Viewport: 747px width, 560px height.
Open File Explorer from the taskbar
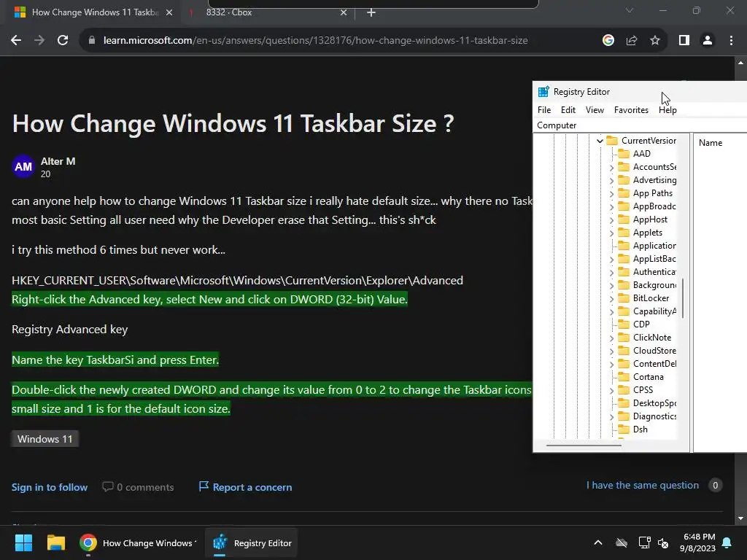click(x=55, y=542)
